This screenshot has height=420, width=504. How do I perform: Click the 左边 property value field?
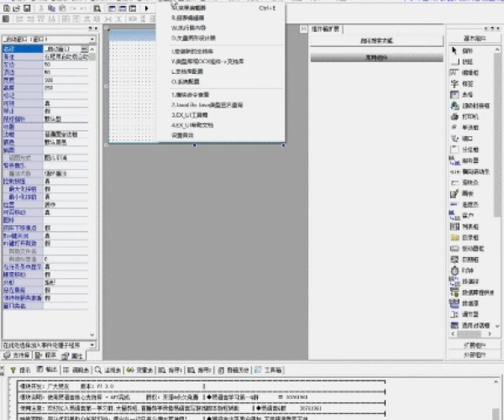66,65
